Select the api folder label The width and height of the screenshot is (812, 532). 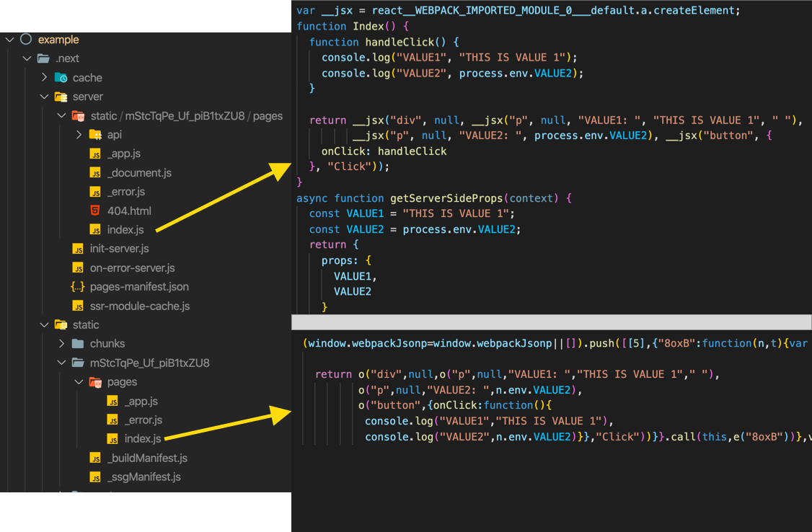click(x=115, y=135)
